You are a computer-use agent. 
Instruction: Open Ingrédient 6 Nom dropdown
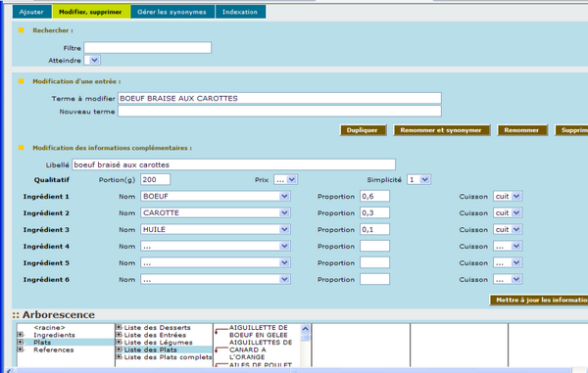tap(216, 279)
